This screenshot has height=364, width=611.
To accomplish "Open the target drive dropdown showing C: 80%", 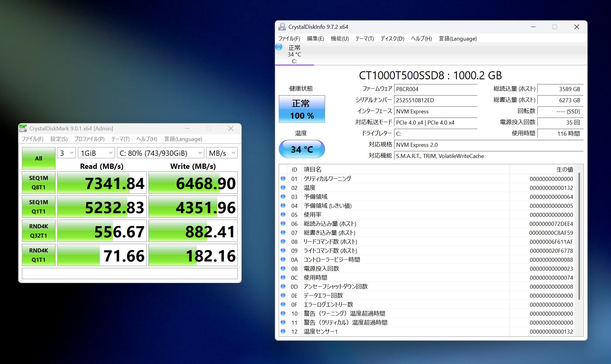I will 160,153.
